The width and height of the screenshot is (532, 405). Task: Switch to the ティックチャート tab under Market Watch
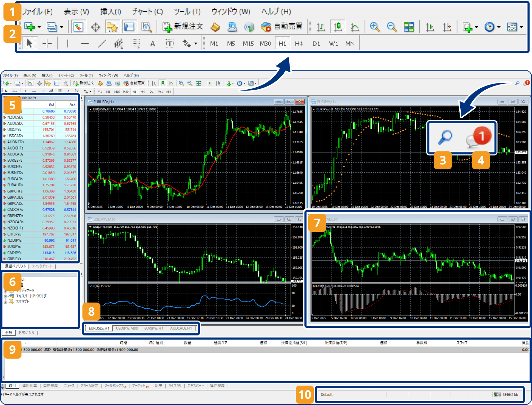[x=42, y=266]
